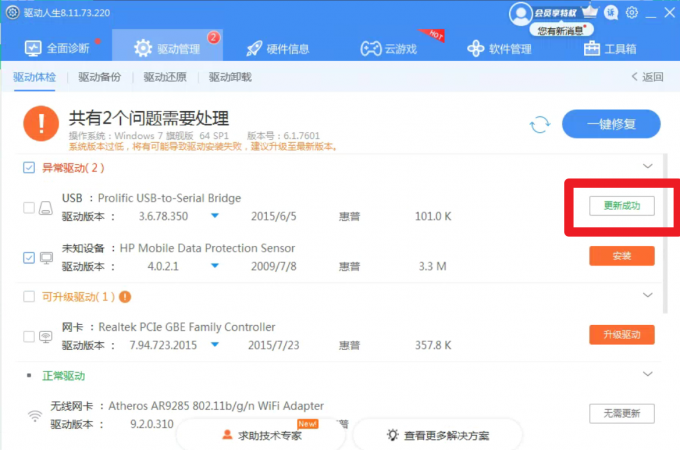Click the 驱动人生 app logo icon
The image size is (680, 450).
coord(12,12)
